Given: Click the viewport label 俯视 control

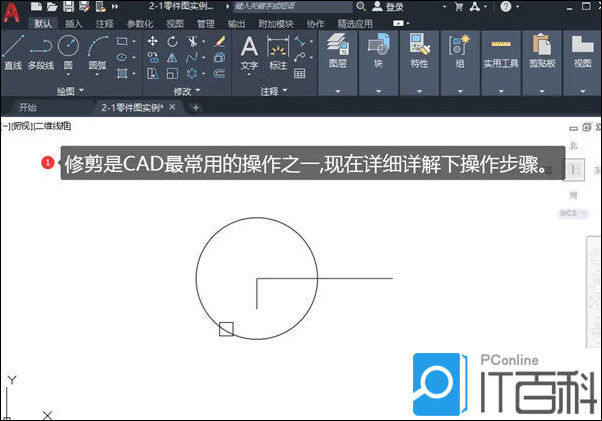Looking at the screenshot, I should (22, 126).
